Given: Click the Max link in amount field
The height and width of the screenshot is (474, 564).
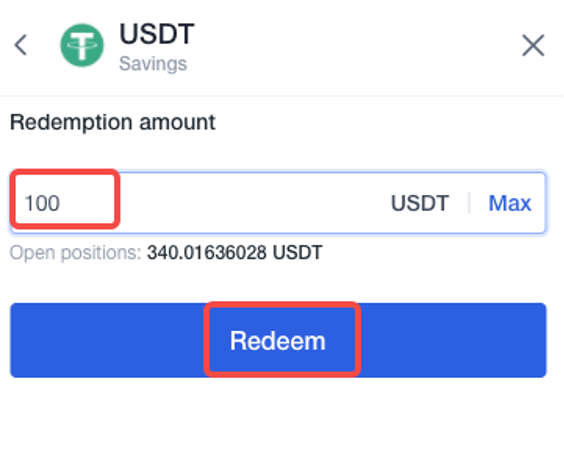Looking at the screenshot, I should [510, 203].
